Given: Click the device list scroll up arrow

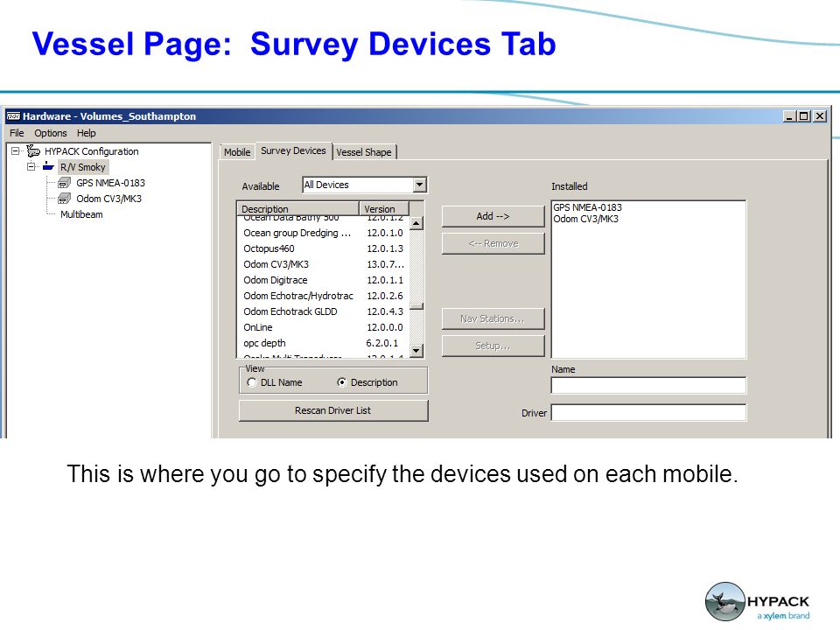Looking at the screenshot, I should [x=416, y=223].
